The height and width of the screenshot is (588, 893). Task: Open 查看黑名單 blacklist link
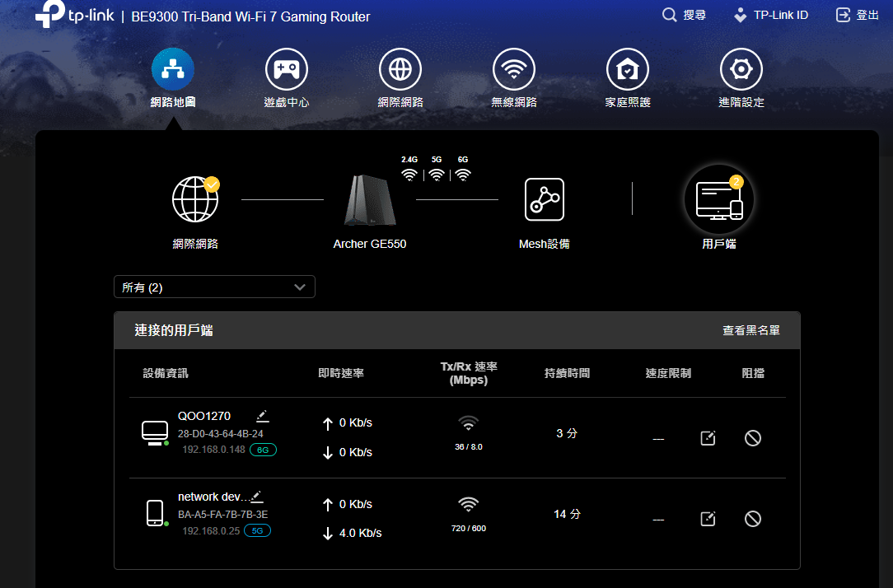[x=751, y=330]
